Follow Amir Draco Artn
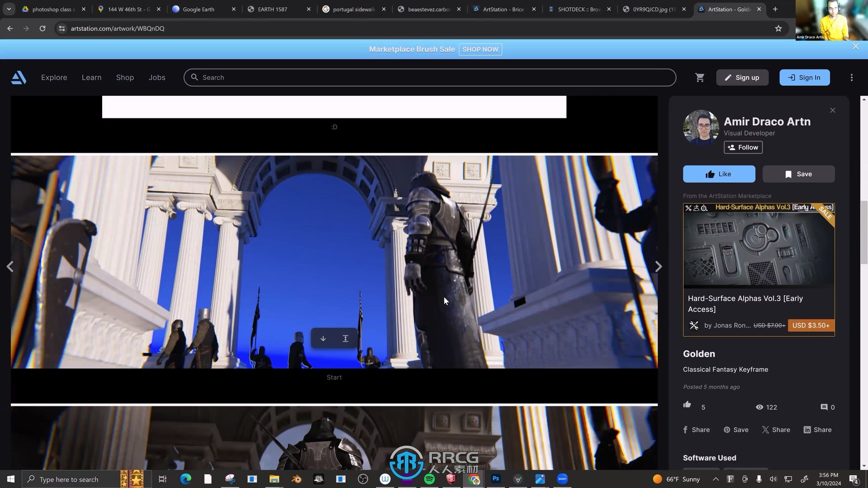Viewport: 868px width, 488px height. (x=743, y=147)
